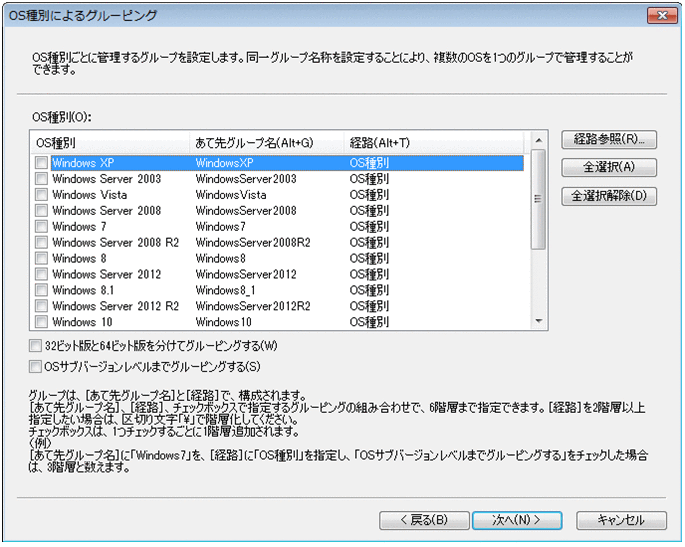Viewport: 685px width, 547px height.
Task: Select the Windows Server 2008 row label
Action: point(107,211)
